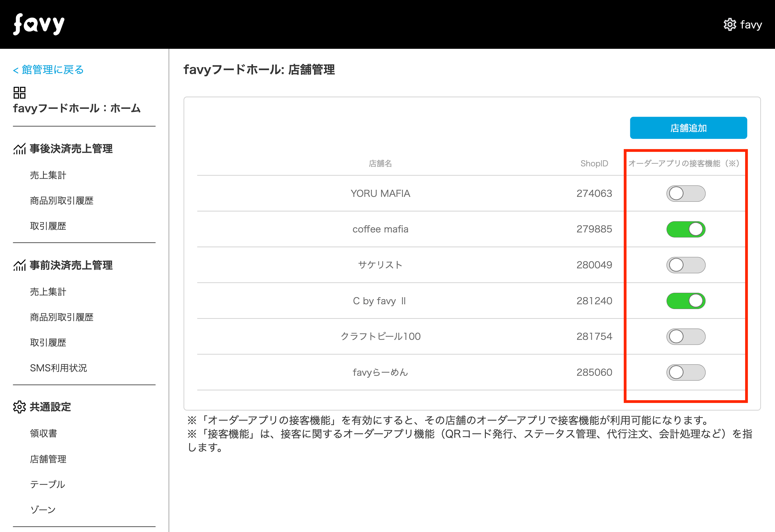
Task: Click gear icon beside 共通設定
Action: (x=19, y=407)
